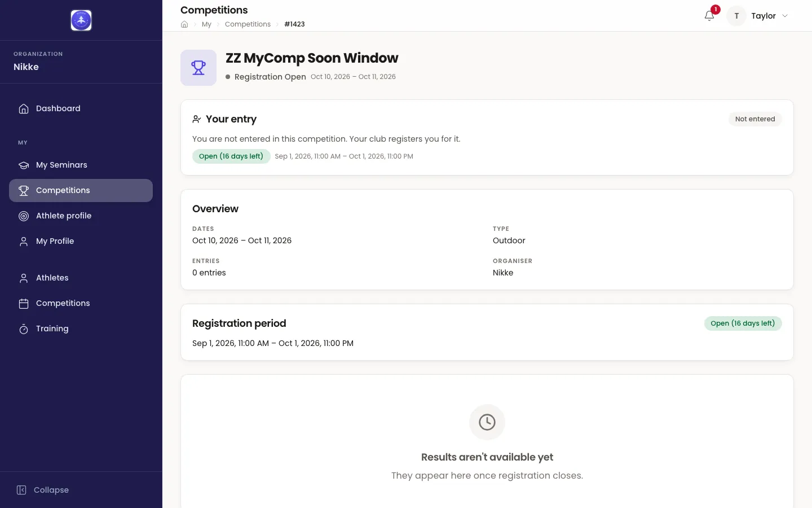Click the T avatar circle
Image resolution: width=812 pixels, height=508 pixels.
pyautogui.click(x=736, y=16)
